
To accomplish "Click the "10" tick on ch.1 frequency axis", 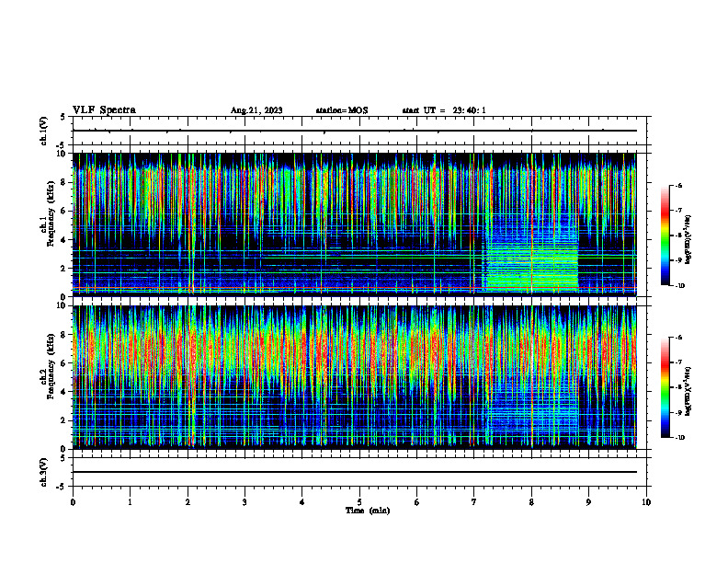I will point(62,154).
